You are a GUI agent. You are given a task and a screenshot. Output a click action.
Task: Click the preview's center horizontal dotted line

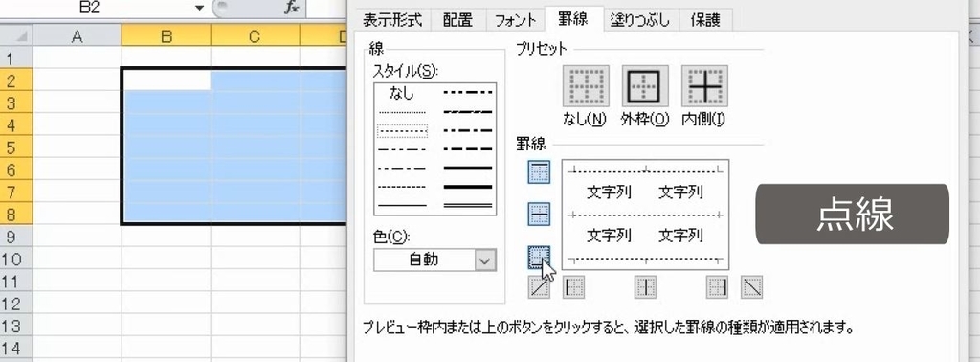(x=646, y=215)
